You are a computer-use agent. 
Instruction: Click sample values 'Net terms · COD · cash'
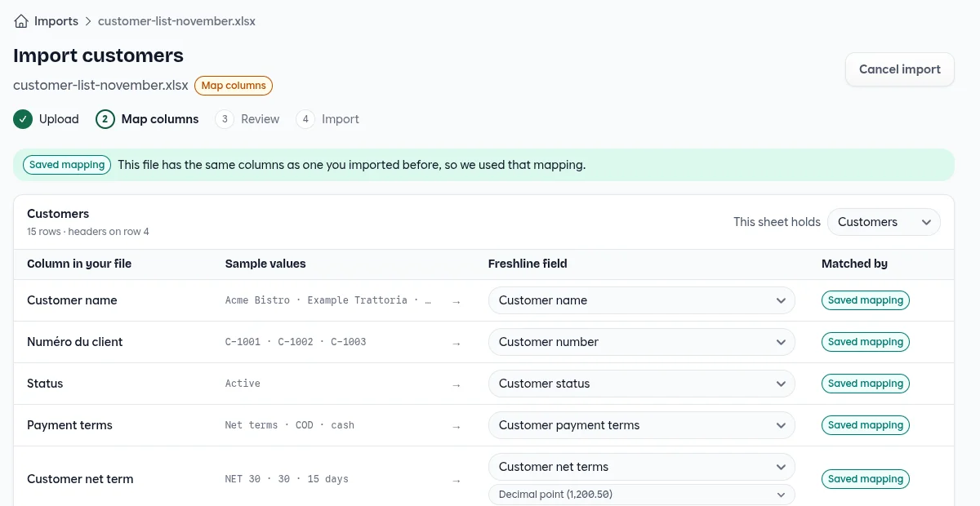290,425
